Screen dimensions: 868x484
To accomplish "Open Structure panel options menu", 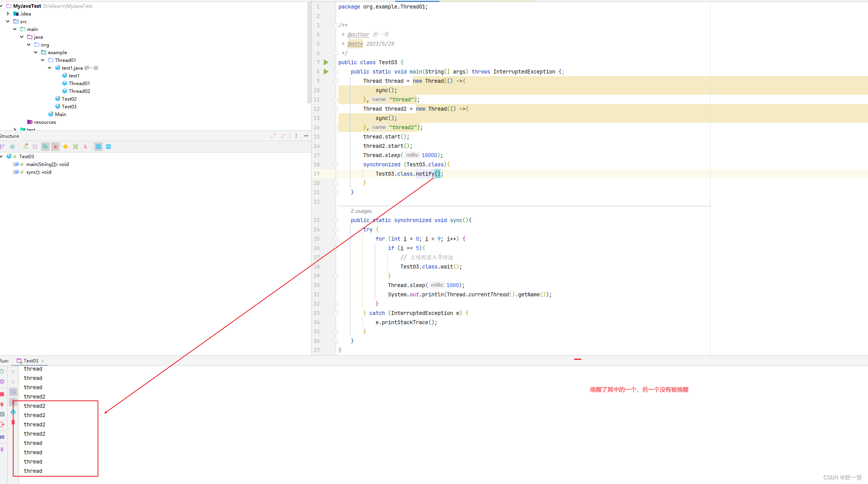I will point(296,136).
